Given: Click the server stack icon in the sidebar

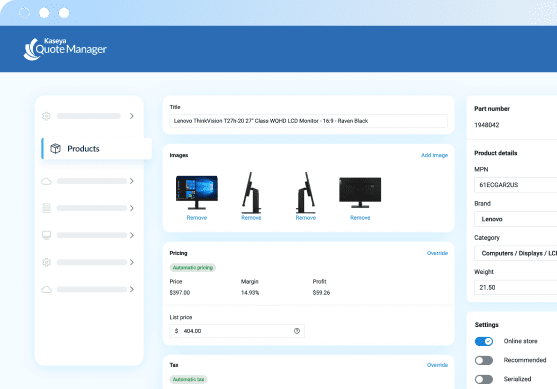Looking at the screenshot, I should tap(46, 208).
